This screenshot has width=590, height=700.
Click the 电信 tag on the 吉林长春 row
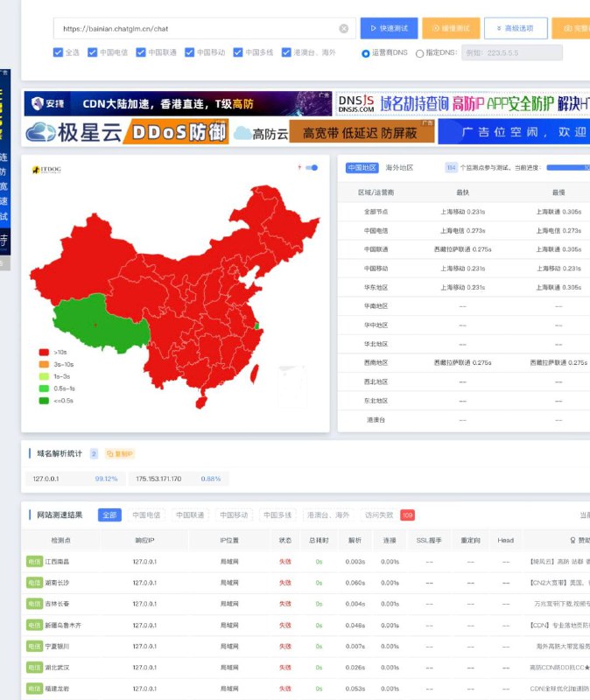pos(34,604)
